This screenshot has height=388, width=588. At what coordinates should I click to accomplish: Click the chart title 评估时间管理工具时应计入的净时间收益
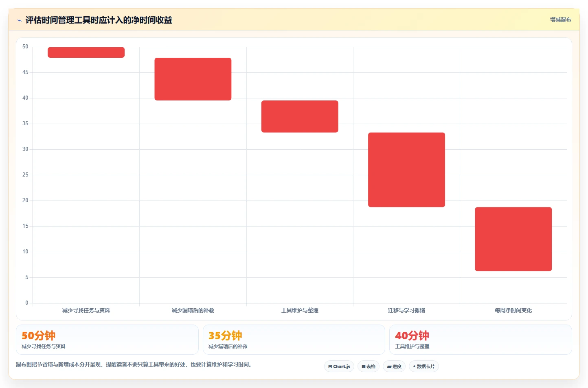click(99, 20)
